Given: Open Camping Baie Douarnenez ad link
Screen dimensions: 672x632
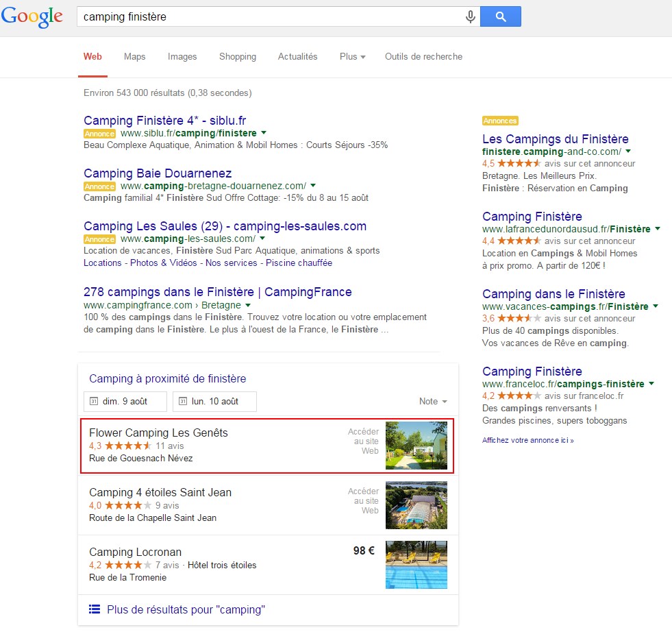Looking at the screenshot, I should pos(158,173).
